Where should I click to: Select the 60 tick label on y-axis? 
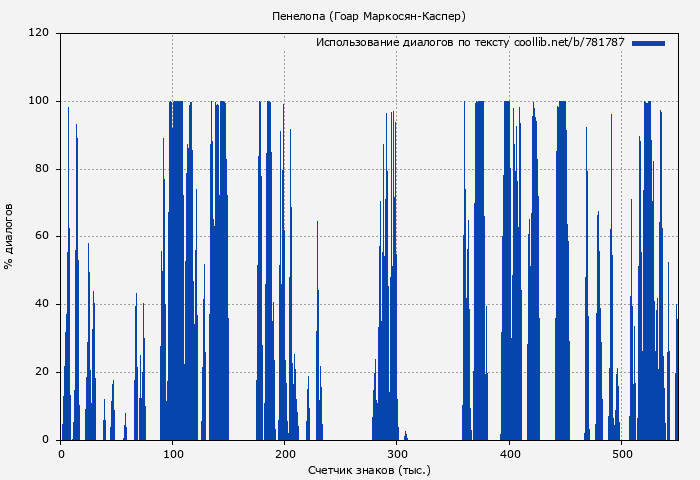(42, 237)
